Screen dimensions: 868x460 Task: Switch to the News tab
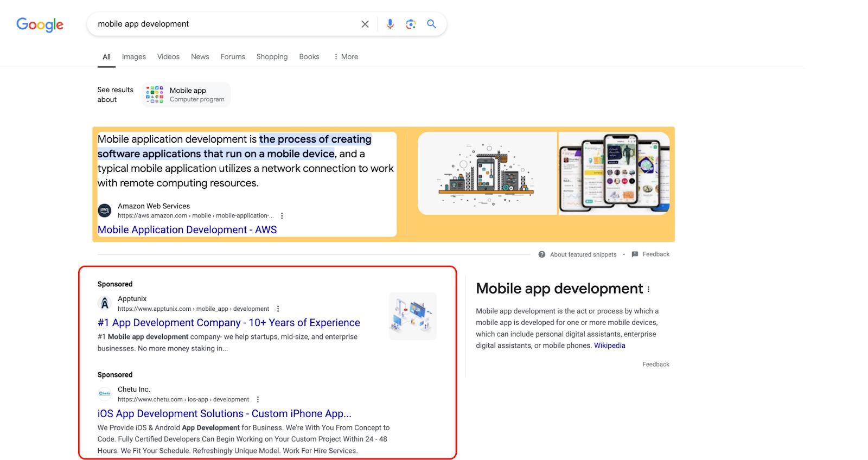tap(200, 56)
